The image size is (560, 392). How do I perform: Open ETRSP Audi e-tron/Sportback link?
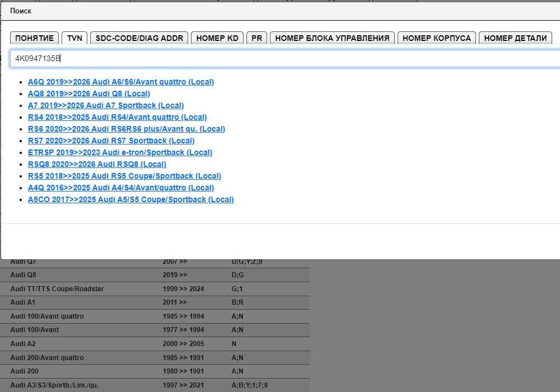(120, 152)
